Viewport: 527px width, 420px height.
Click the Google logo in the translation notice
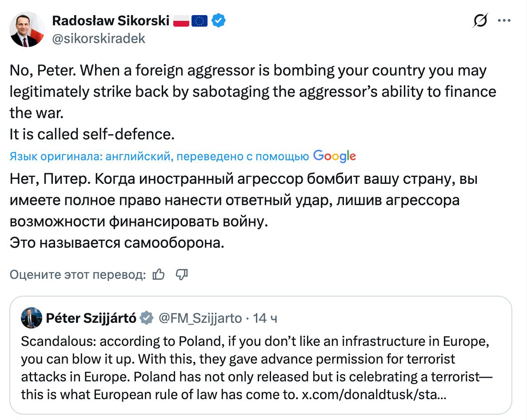334,156
